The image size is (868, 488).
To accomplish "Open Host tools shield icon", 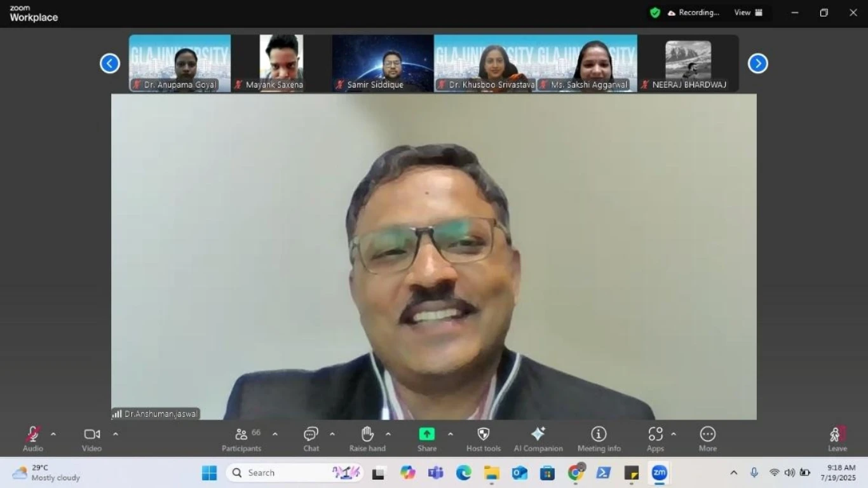I will point(484,438).
